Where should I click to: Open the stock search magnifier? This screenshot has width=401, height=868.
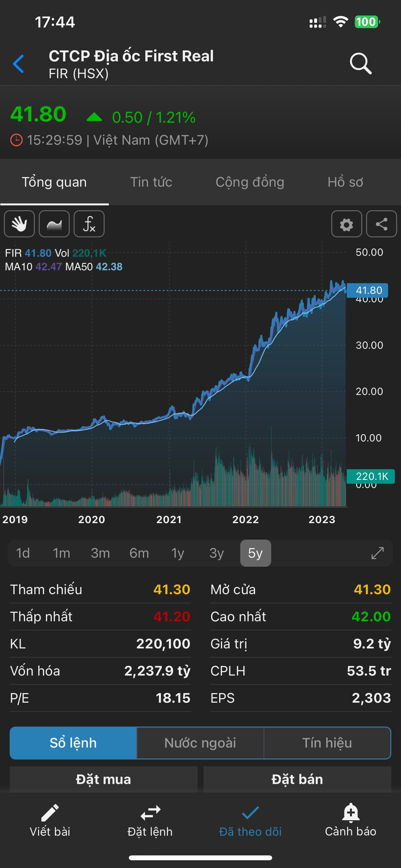coord(360,63)
